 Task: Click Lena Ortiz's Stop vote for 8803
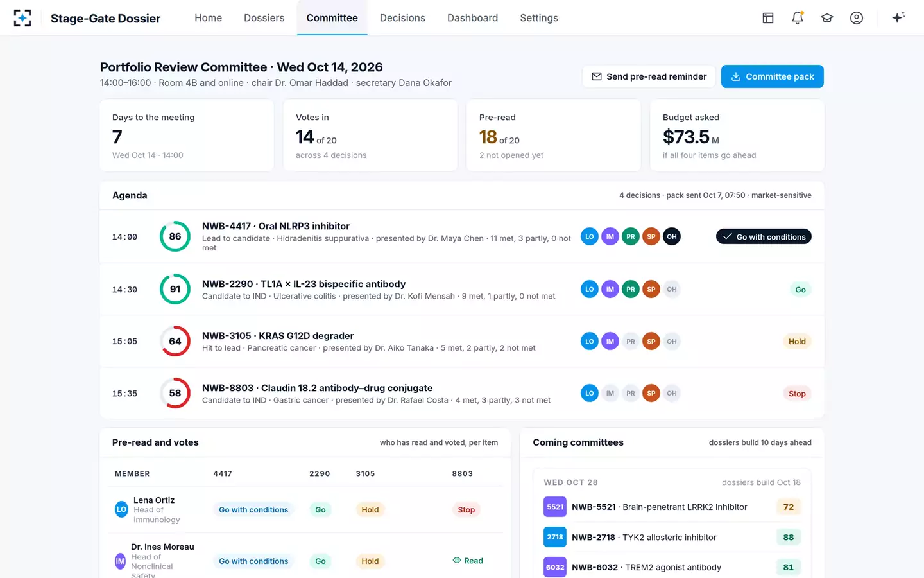[466, 510]
